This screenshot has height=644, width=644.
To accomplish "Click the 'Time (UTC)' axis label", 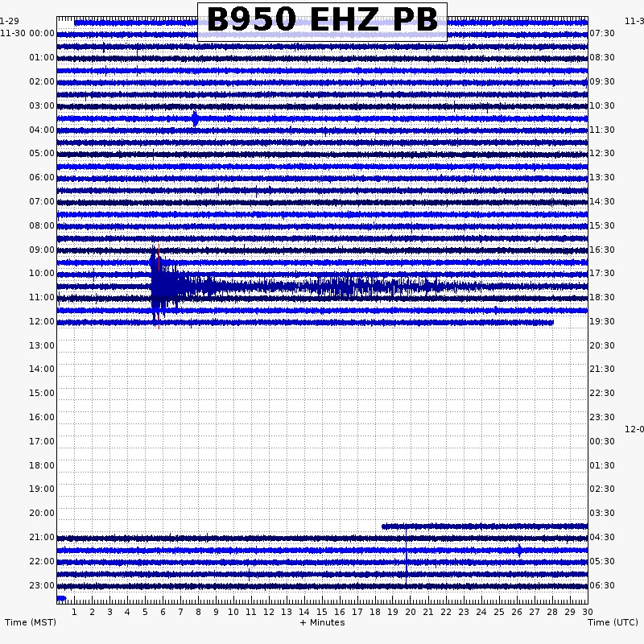I will click(x=613, y=622).
